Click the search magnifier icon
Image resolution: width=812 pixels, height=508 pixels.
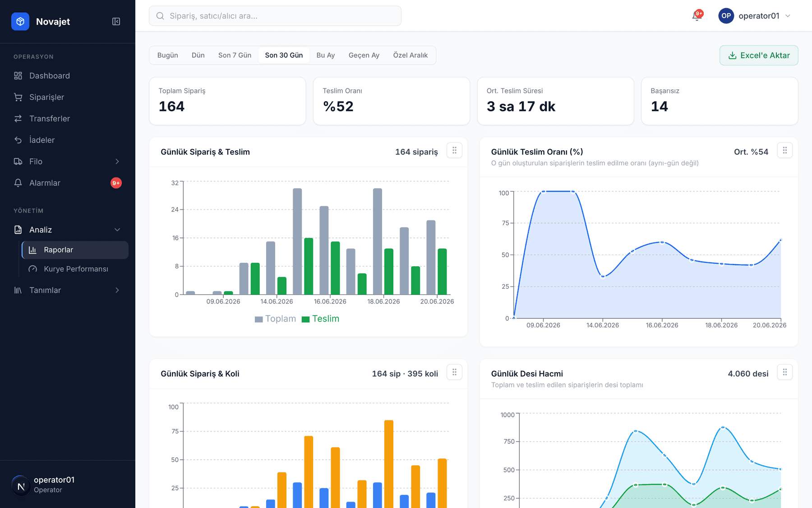point(160,16)
